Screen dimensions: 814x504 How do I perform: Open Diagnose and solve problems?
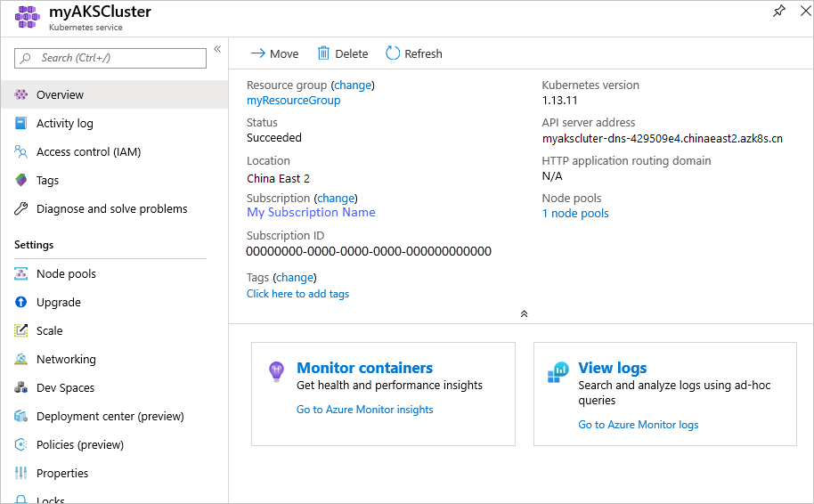point(111,209)
